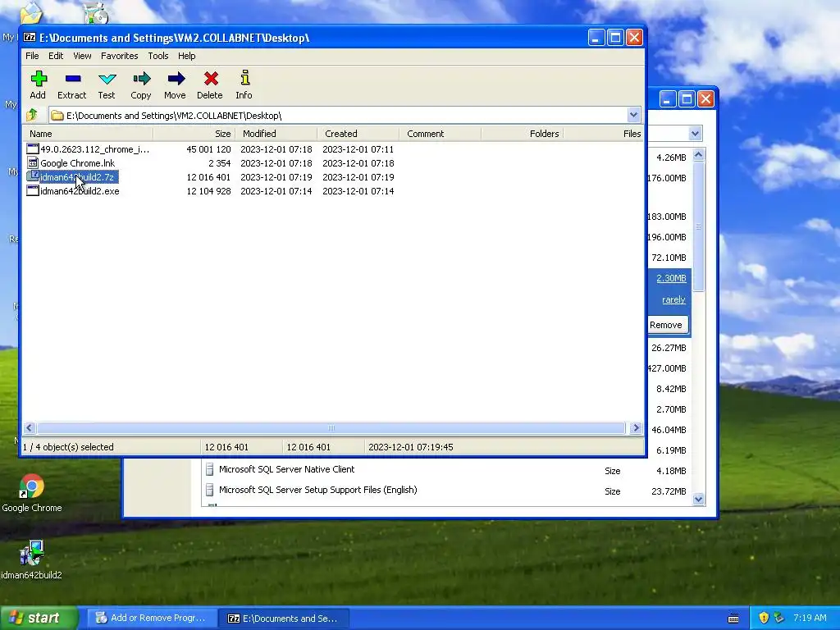Click the Google Chrome.lnk file icon
The width and height of the screenshot is (840, 630).
pos(33,163)
